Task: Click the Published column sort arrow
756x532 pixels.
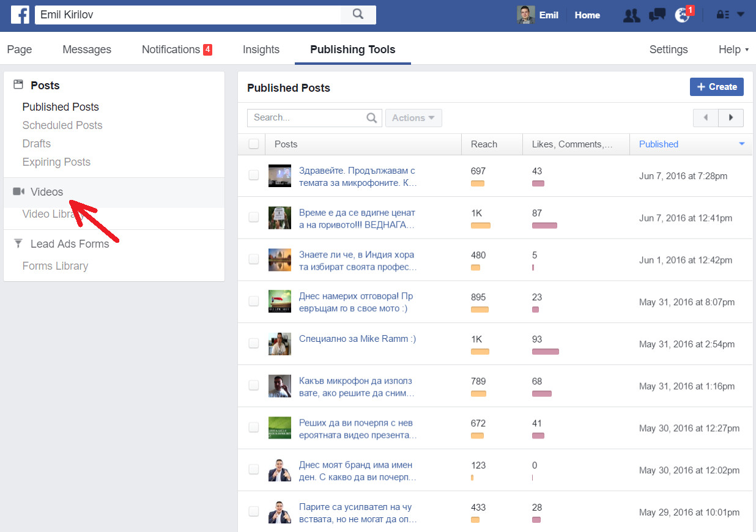Action: point(742,144)
